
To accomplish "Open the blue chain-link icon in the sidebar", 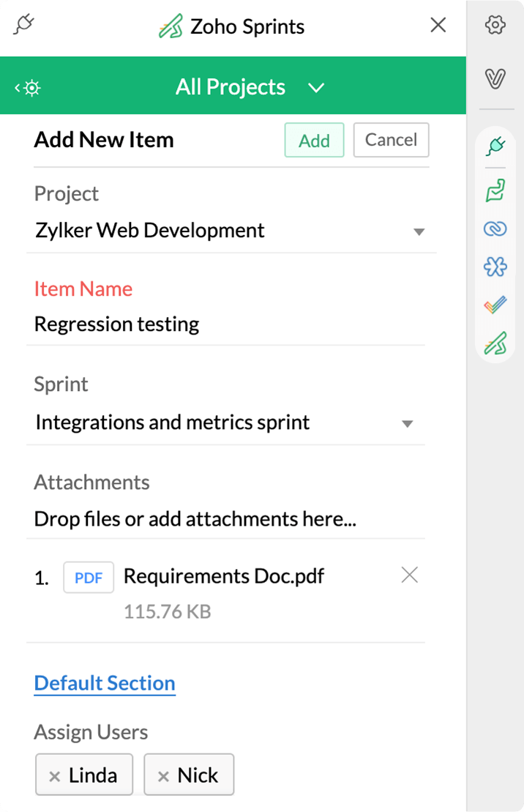I will point(495,229).
